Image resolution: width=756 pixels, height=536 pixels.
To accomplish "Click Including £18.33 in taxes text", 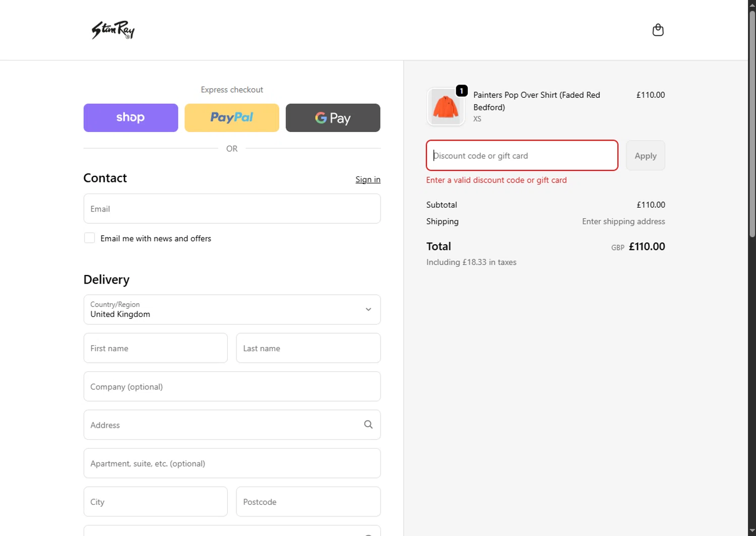I will (x=471, y=262).
